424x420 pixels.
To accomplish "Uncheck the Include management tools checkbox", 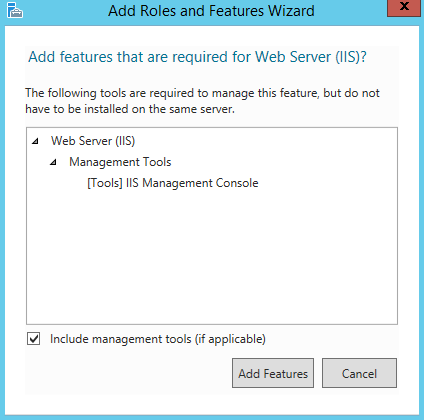I will tap(34, 339).
